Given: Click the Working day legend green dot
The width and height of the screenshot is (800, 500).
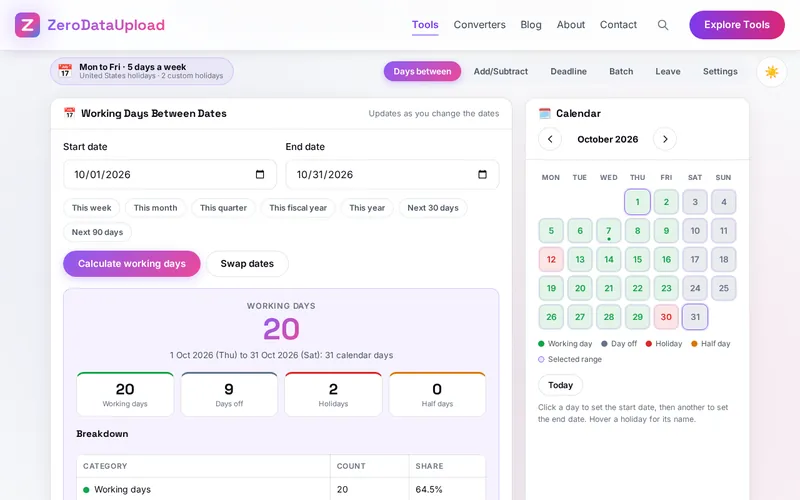Looking at the screenshot, I should [x=541, y=344].
